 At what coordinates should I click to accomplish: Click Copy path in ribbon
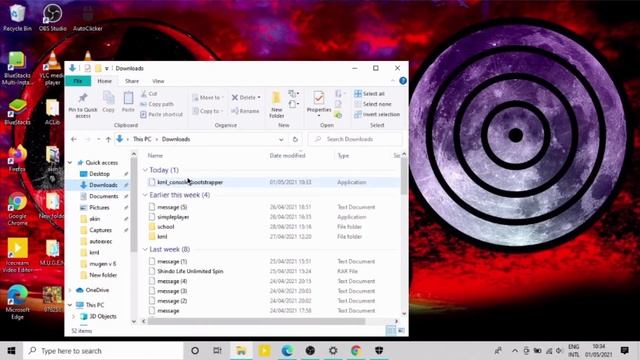pyautogui.click(x=157, y=104)
